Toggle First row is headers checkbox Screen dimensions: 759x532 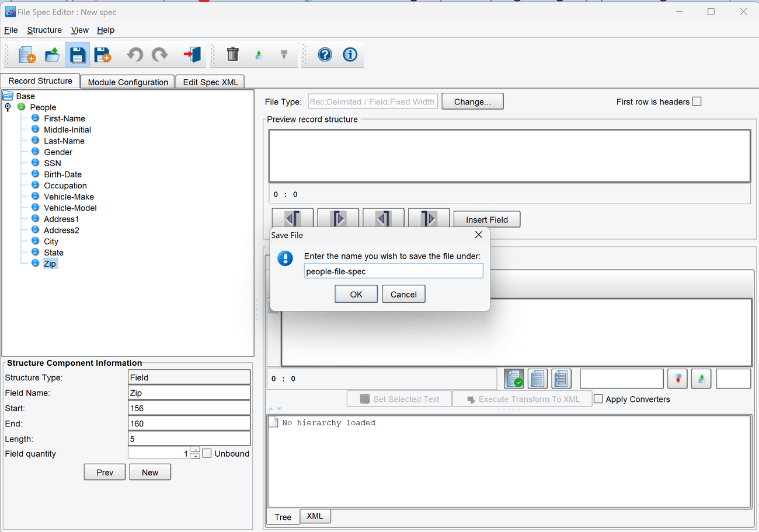(x=697, y=101)
